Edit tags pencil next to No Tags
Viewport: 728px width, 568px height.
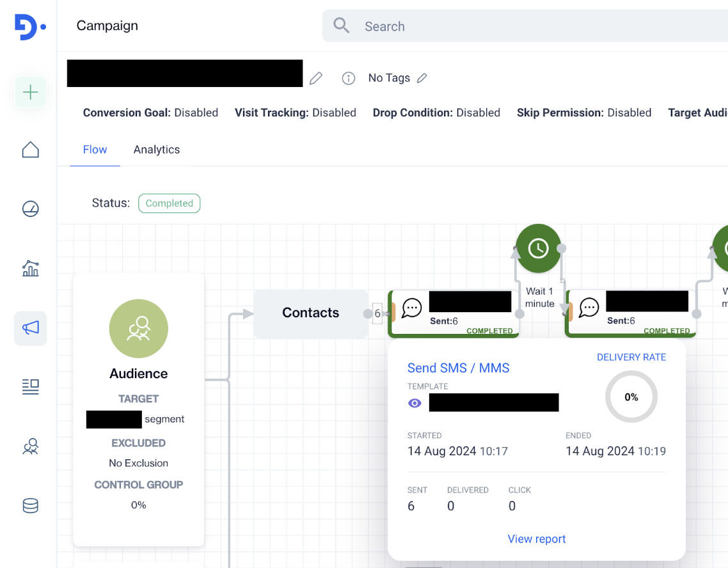coord(422,78)
